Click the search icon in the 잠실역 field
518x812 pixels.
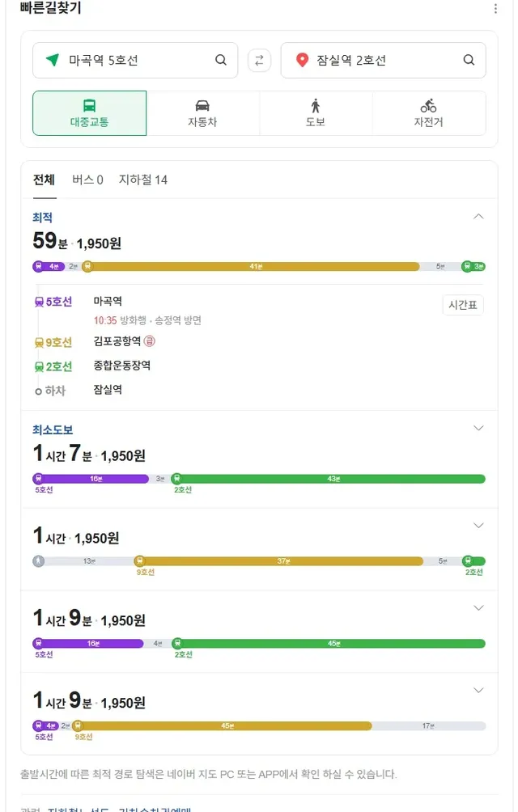[469, 60]
